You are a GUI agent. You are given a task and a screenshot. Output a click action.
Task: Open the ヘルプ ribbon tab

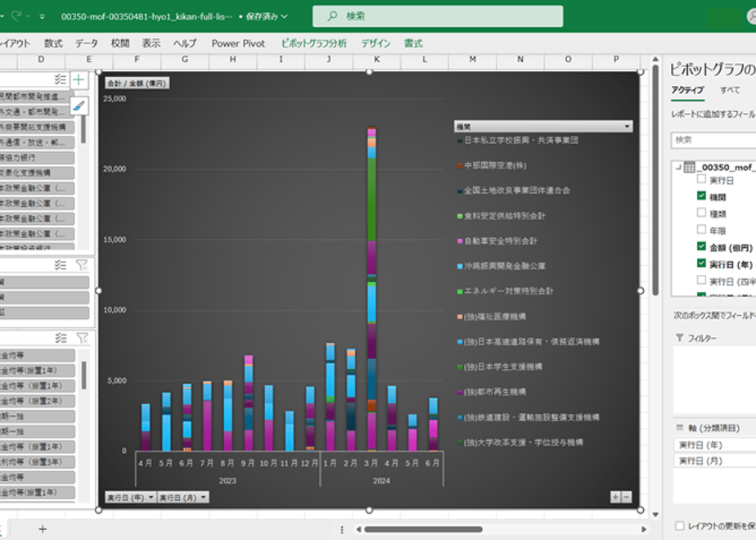click(x=185, y=43)
